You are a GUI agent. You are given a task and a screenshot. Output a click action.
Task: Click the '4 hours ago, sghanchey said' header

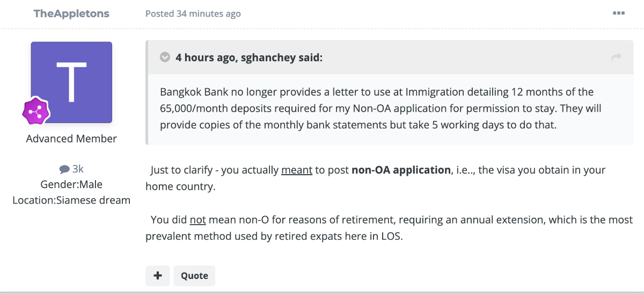pos(249,57)
